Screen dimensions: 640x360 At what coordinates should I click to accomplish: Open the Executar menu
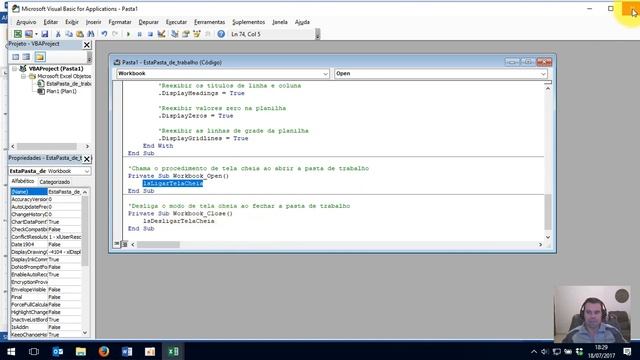[x=176, y=22]
